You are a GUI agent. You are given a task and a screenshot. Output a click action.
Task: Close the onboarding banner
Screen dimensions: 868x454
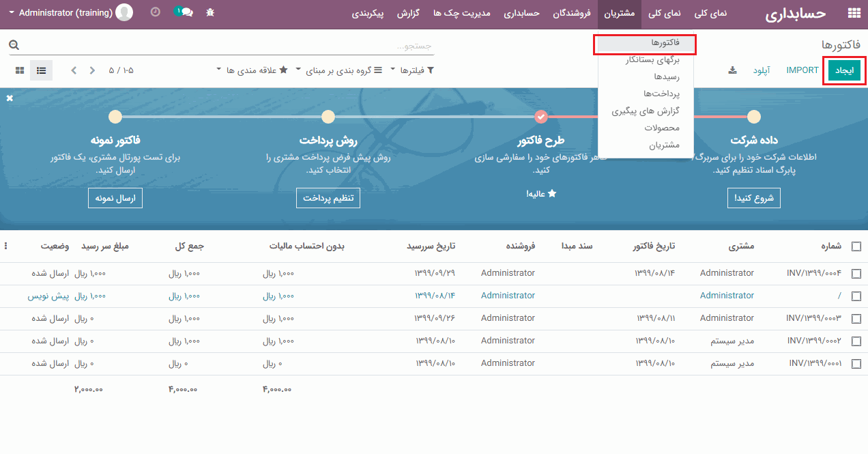[10, 98]
